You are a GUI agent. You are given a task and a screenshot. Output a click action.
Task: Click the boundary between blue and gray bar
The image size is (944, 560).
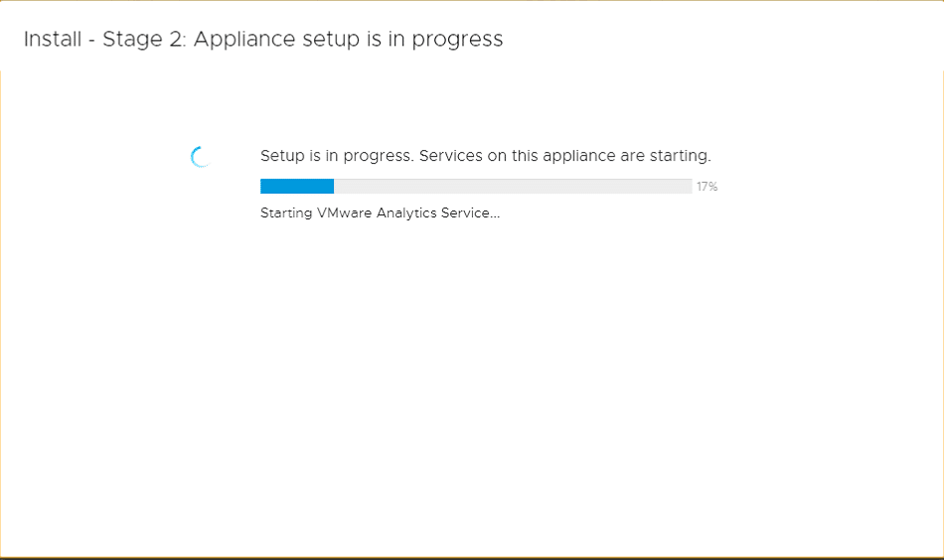pos(334,187)
